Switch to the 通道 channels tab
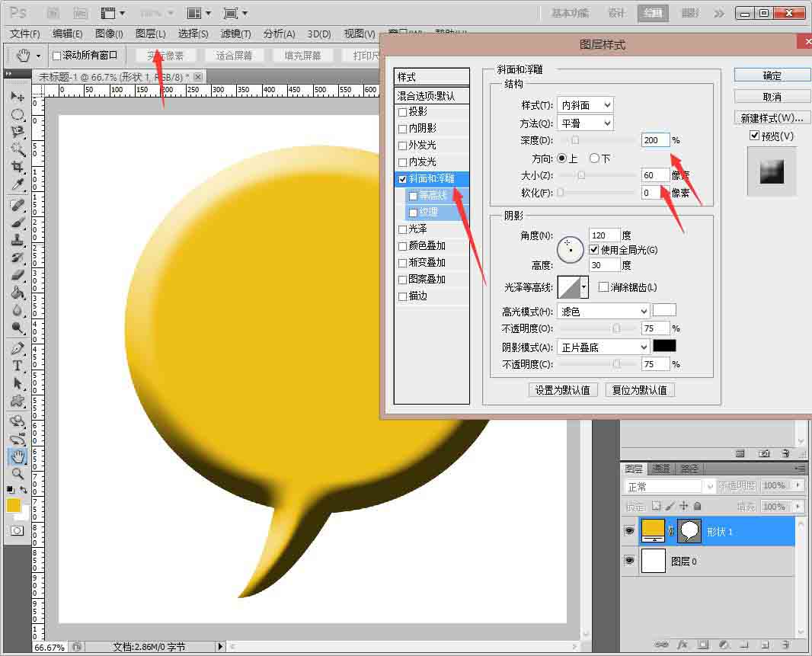812x656 pixels. pyautogui.click(x=660, y=469)
